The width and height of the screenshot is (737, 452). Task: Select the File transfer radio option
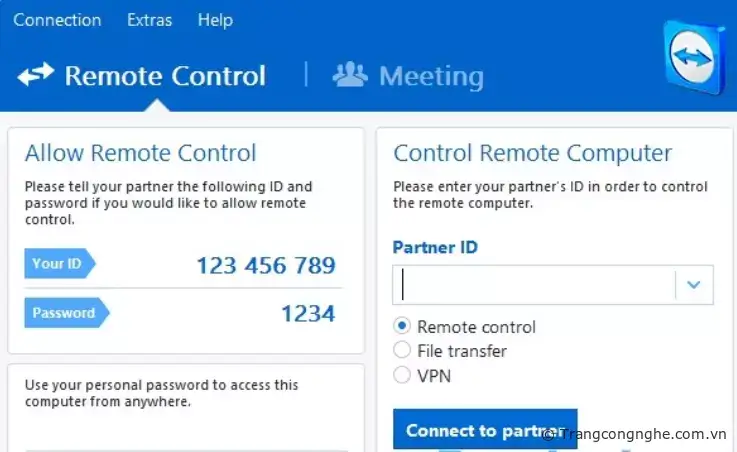(x=402, y=350)
